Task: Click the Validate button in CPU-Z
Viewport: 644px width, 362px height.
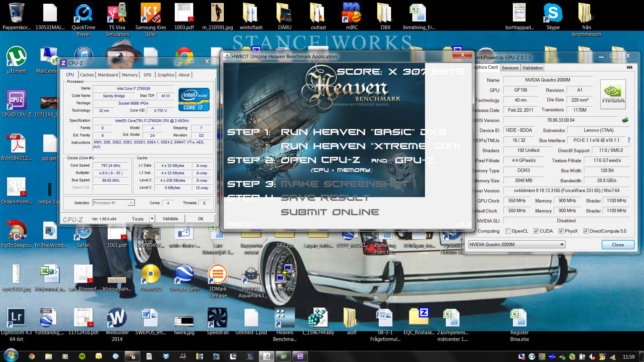Action: (170, 219)
